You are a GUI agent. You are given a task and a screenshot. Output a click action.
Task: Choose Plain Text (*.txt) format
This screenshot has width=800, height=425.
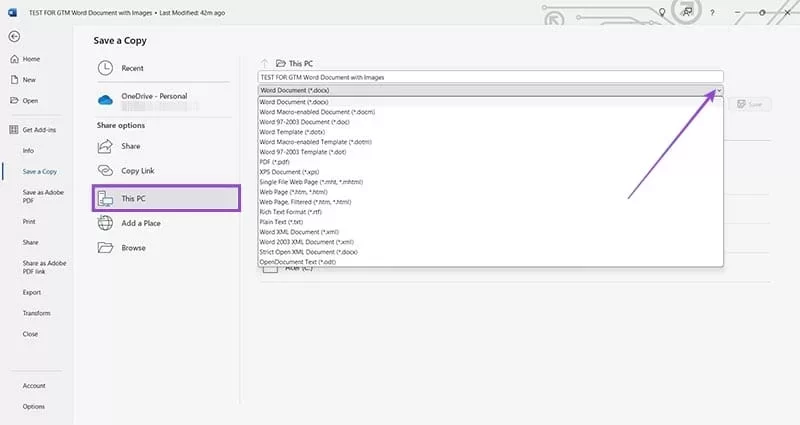coord(283,221)
